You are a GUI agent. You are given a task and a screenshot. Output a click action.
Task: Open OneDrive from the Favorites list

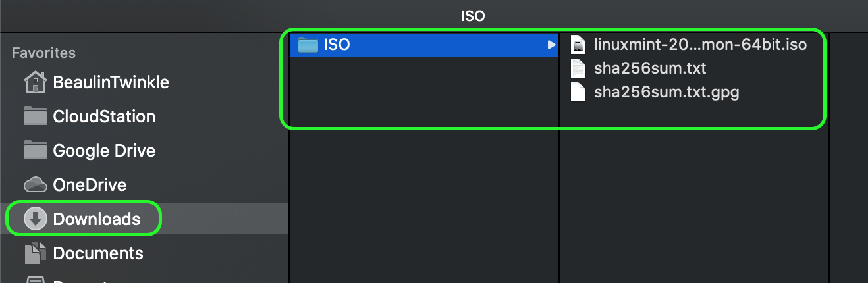click(90, 185)
